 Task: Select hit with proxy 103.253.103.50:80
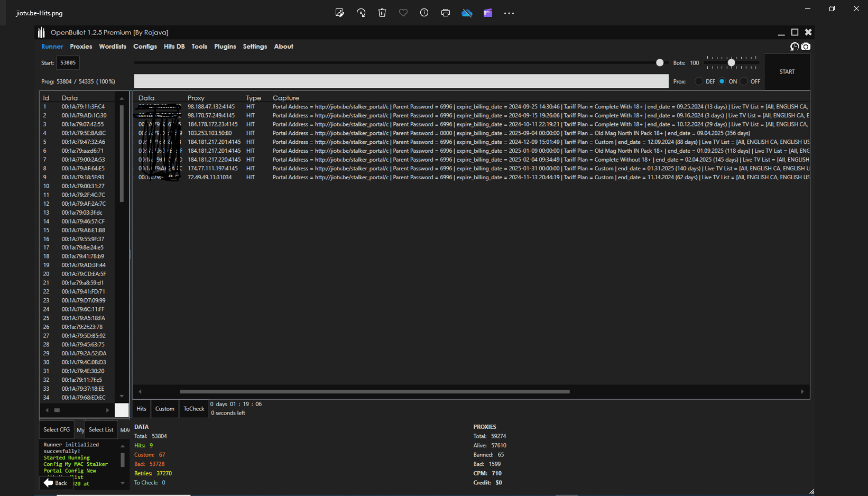(x=472, y=133)
